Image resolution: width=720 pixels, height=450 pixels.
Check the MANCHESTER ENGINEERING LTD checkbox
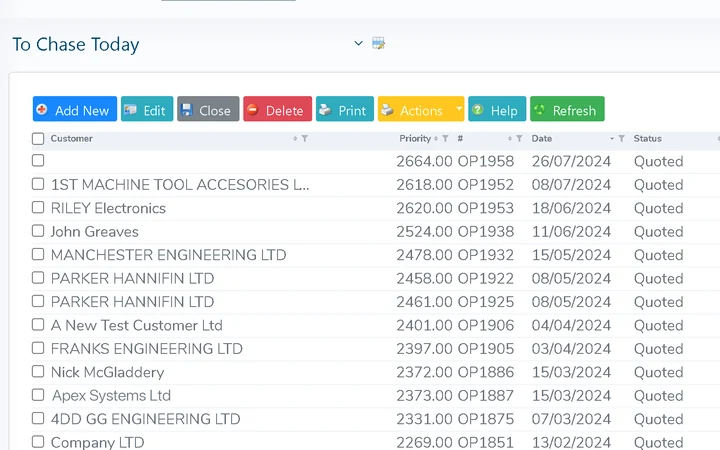pos(38,254)
